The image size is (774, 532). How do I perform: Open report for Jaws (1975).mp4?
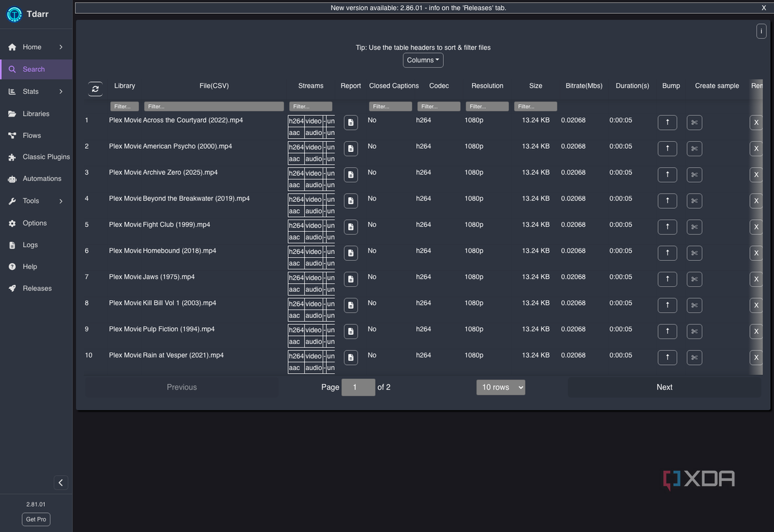[x=351, y=279]
